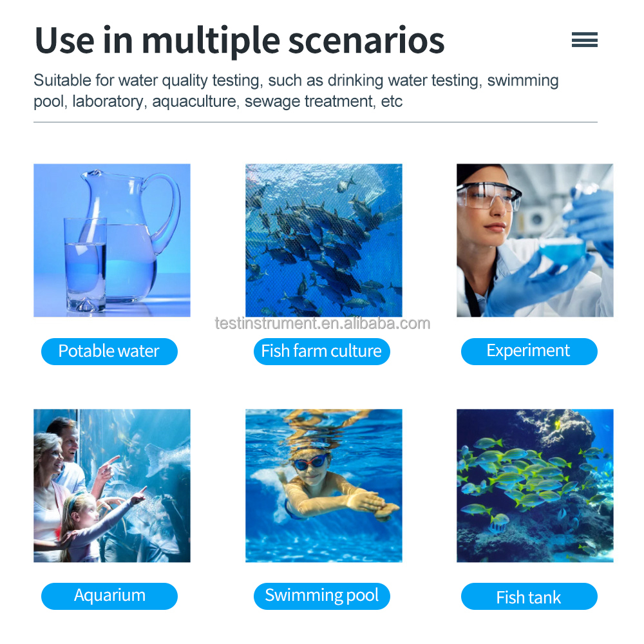Open the hamburger menu icon
The height and width of the screenshot is (644, 644).
[x=585, y=40]
